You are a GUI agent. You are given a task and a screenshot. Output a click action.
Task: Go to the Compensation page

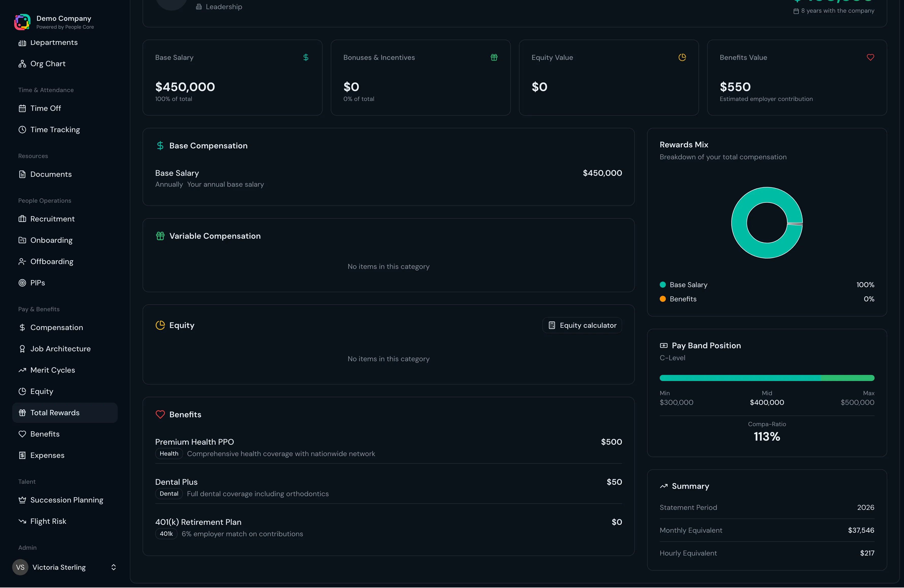[x=57, y=327]
